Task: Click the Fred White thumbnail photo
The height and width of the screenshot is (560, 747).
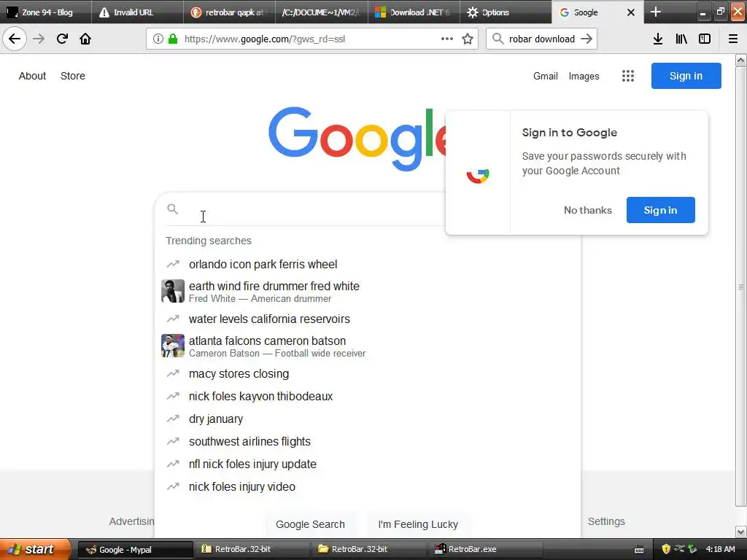Action: (x=172, y=291)
